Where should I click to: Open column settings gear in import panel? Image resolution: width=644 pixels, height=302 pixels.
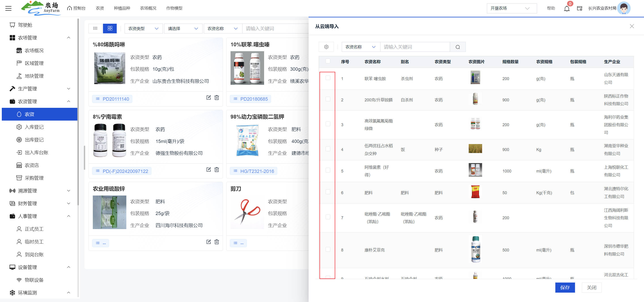(x=326, y=47)
